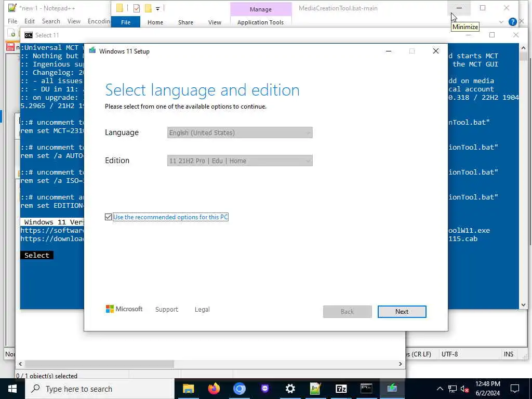Click the Windows 11 Setup title bar icon
This screenshot has width=532, height=399.
coord(92,51)
